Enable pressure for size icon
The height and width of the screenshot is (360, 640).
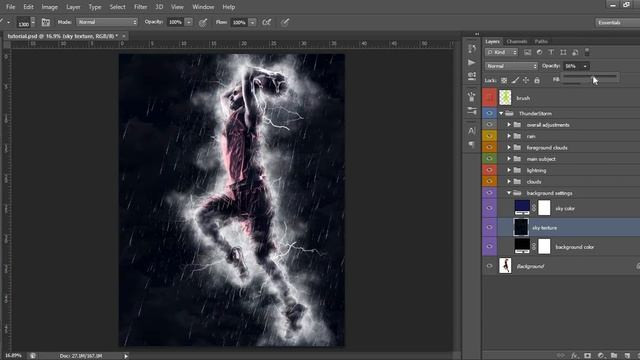(x=285, y=22)
